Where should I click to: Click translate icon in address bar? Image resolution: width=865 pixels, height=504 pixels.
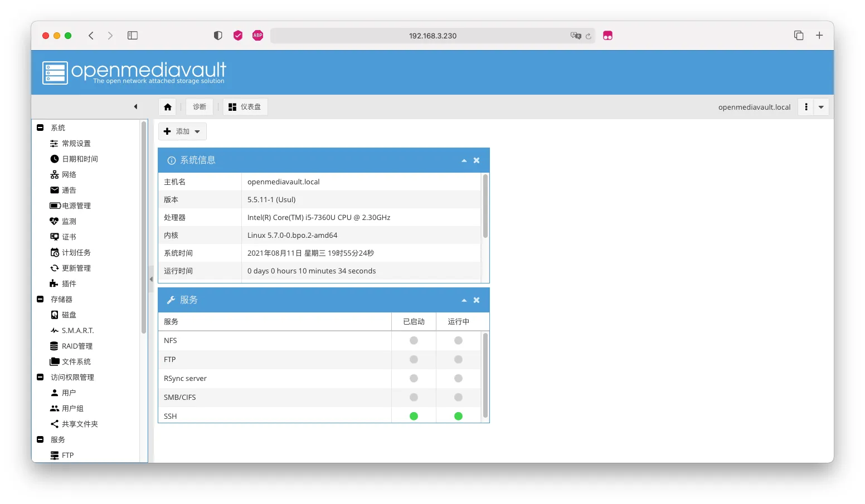tap(575, 36)
